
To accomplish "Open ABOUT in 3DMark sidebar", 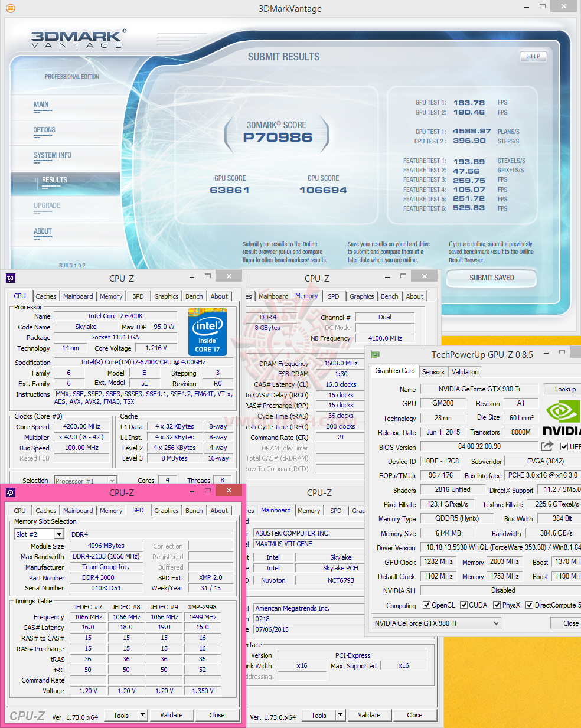I will pyautogui.click(x=43, y=232).
